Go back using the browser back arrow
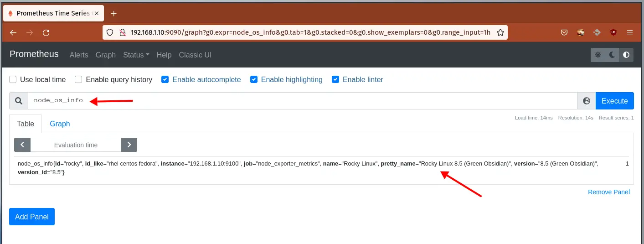This screenshot has height=244, width=644. 13,32
